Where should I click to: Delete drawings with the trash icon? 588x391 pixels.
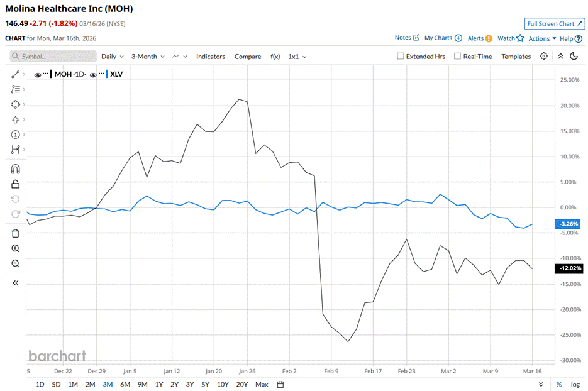(x=16, y=233)
